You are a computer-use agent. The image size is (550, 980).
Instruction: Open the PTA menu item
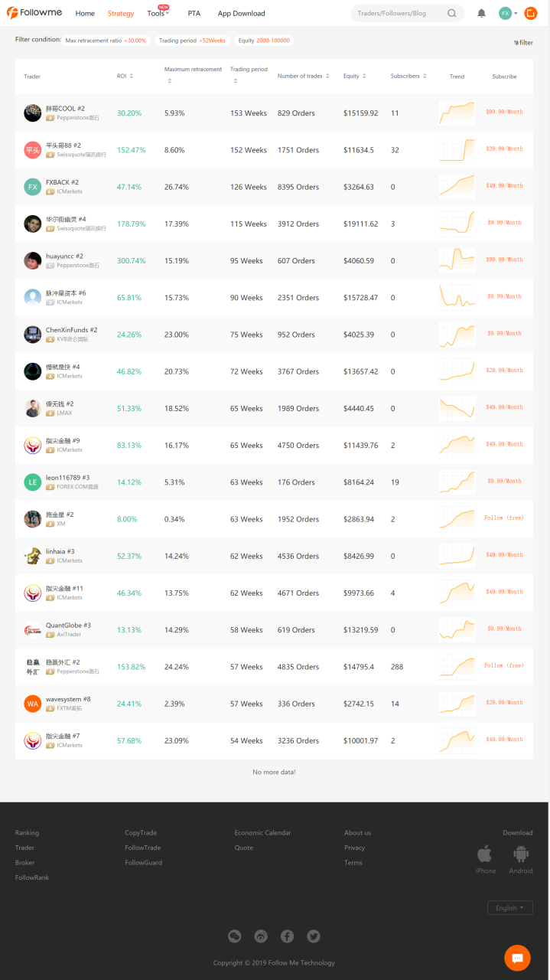194,14
